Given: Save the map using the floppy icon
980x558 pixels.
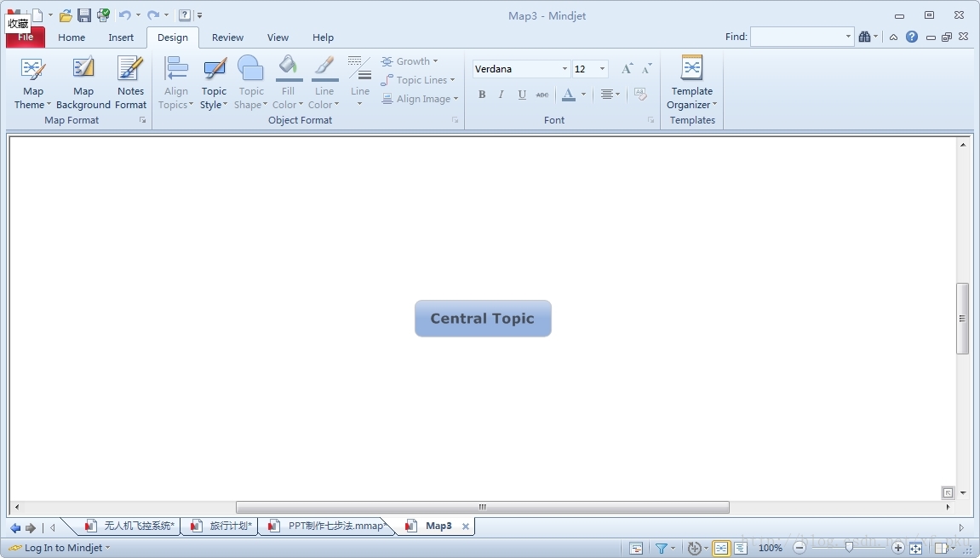Looking at the screenshot, I should point(83,15).
